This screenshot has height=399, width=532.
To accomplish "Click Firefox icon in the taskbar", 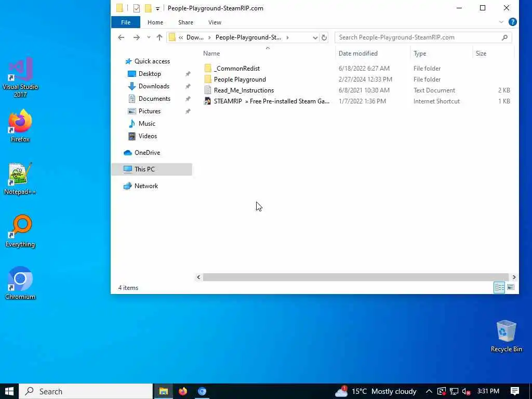I will click(x=183, y=391).
